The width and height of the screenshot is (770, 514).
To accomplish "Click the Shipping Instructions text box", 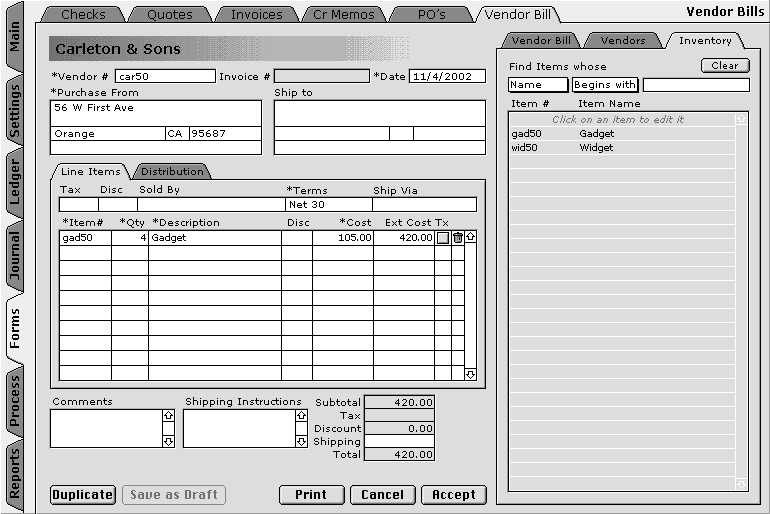I will pyautogui.click(x=240, y=429).
